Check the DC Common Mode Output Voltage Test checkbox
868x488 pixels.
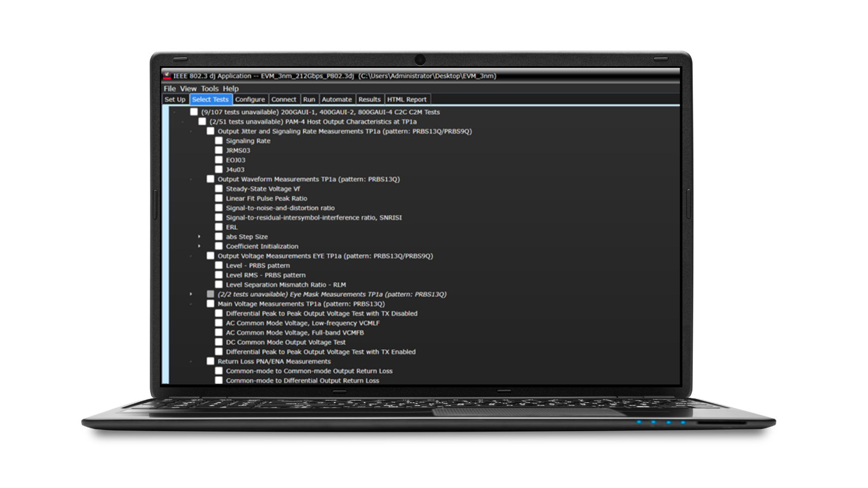(x=219, y=342)
